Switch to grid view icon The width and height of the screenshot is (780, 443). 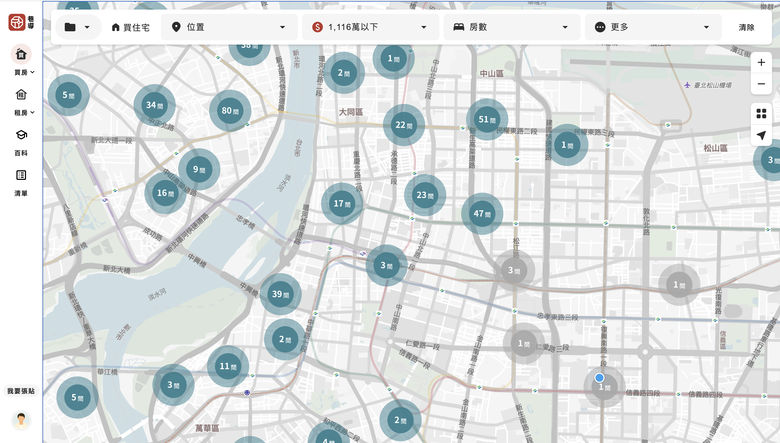[761, 114]
